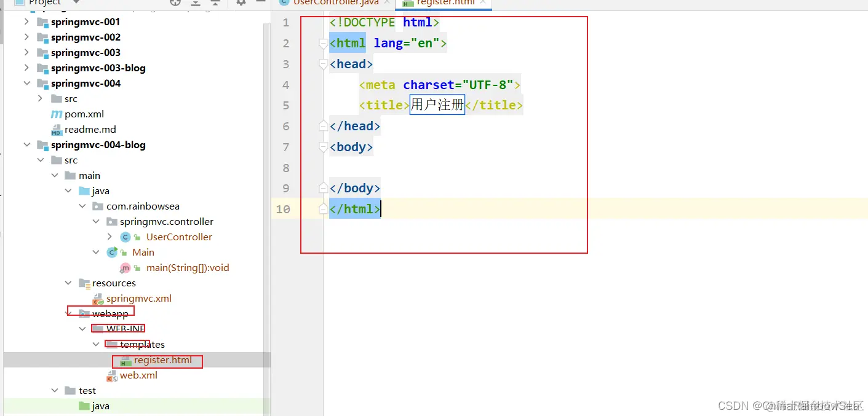Select the java folder under test
868x416 pixels.
pos(100,406)
